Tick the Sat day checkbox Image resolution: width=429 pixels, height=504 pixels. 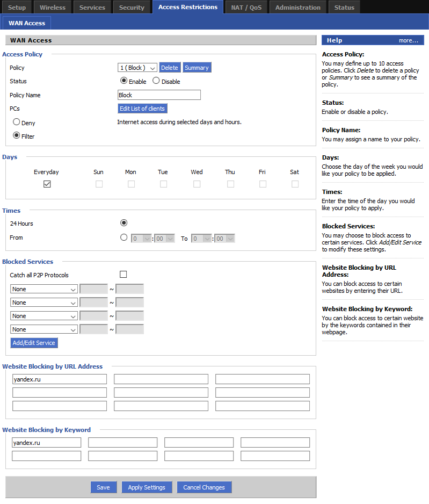pyautogui.click(x=295, y=184)
